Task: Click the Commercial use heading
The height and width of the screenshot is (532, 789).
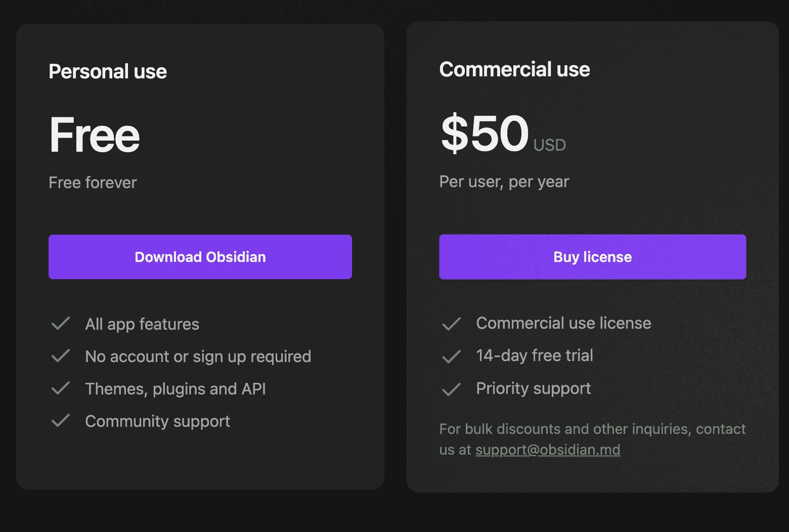Action: pos(514,69)
